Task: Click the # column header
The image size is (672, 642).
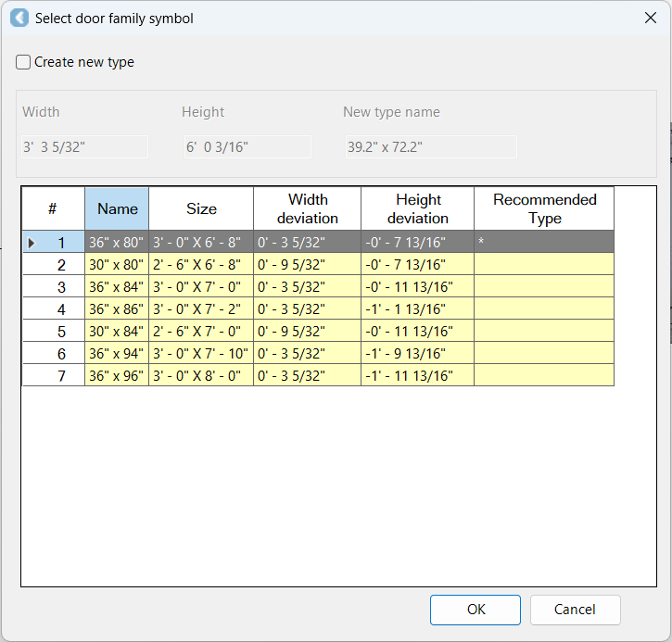Action: (53, 208)
